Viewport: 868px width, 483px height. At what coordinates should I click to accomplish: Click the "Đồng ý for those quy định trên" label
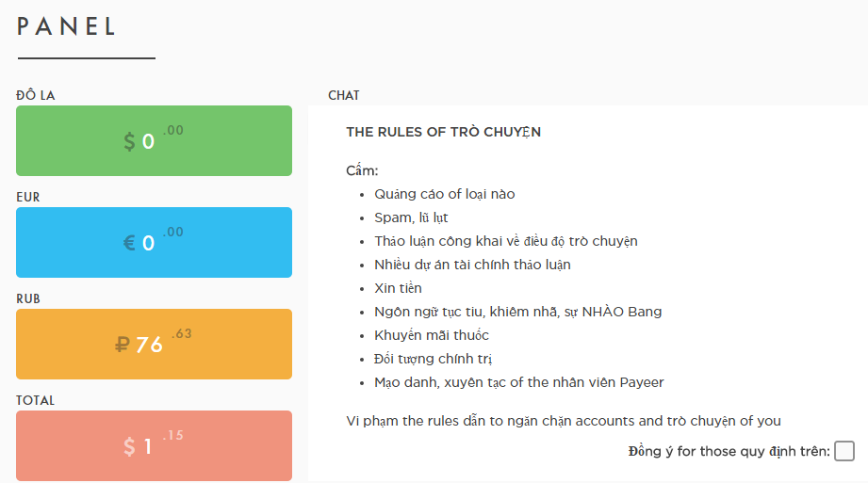pos(729,451)
